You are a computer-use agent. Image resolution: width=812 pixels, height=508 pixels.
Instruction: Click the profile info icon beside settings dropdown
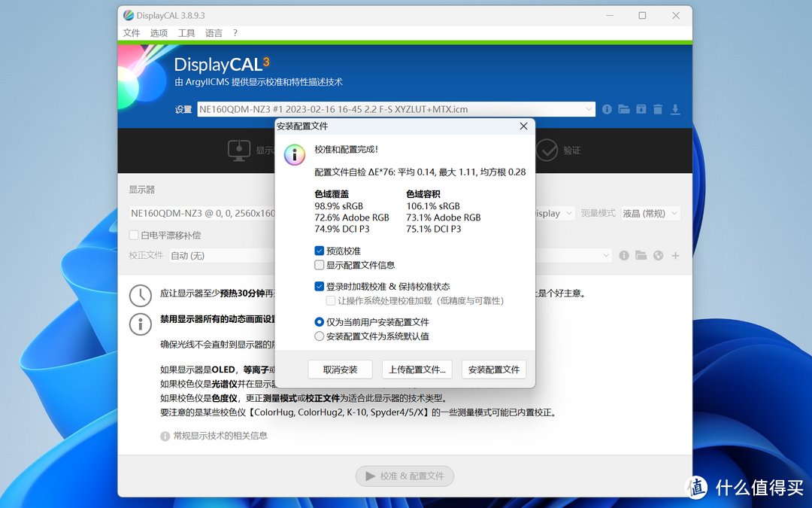coord(607,109)
